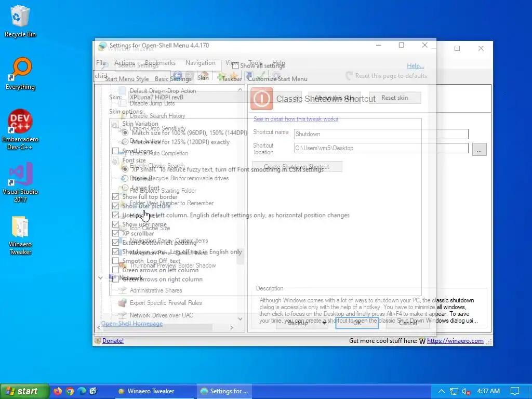Open the Backup button dropdown arrow
Screen dimensions: 532x399
pos(324,323)
